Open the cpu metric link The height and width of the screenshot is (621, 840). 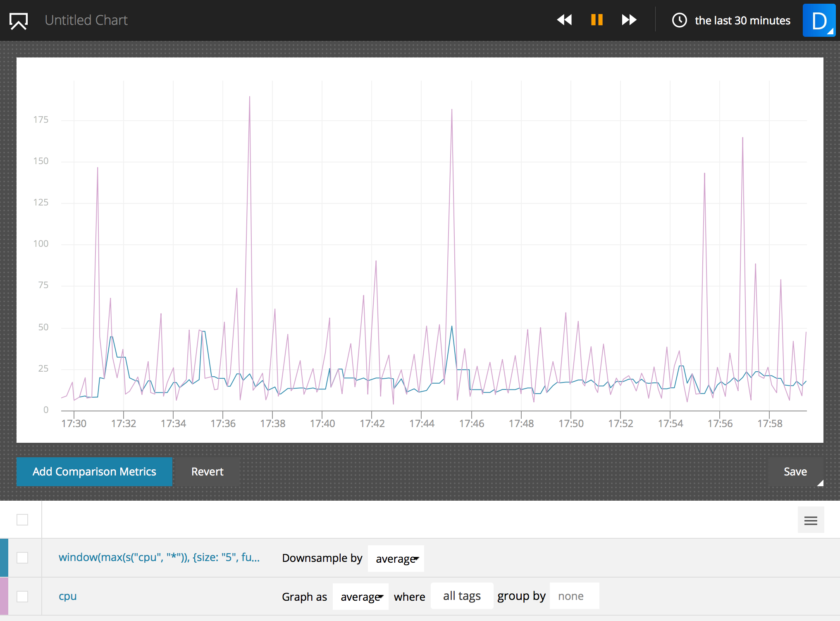67,596
